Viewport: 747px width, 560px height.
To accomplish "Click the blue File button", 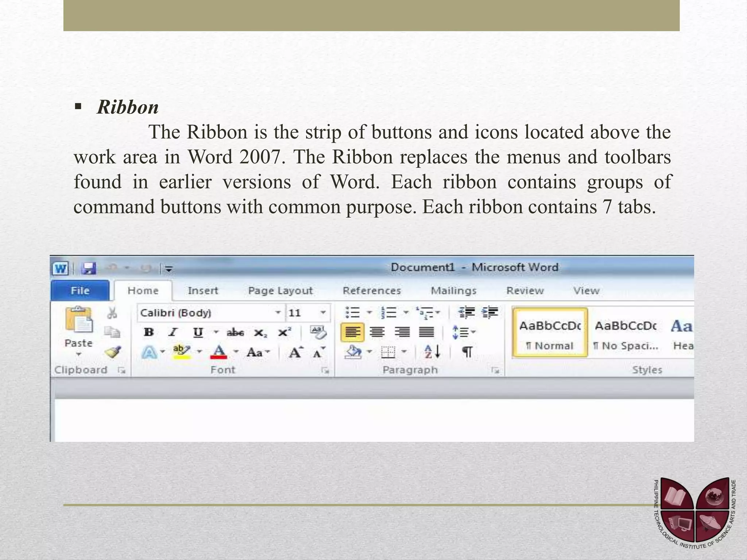I will tap(80, 291).
